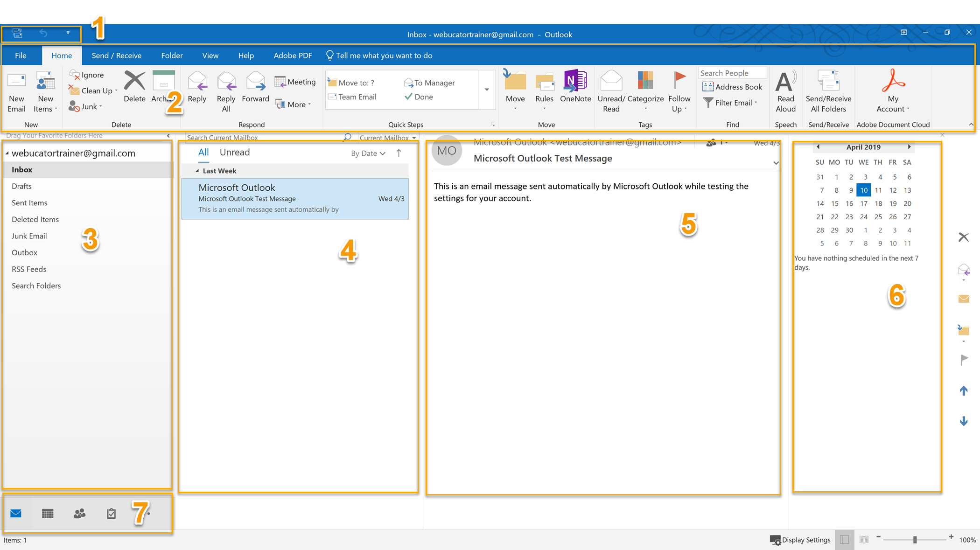This screenshot has height=550, width=980.
Task: Click the Home ribbon tab
Action: tap(61, 55)
